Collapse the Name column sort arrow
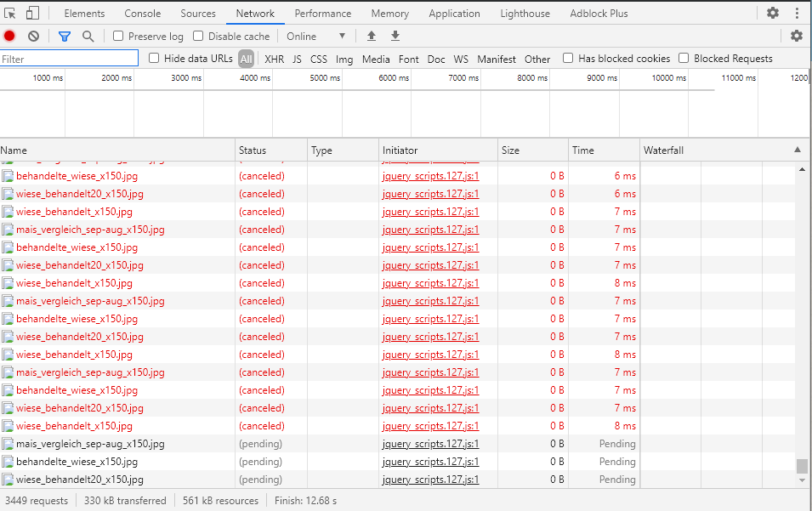Viewport: 812px width, 511px height. tap(798, 150)
